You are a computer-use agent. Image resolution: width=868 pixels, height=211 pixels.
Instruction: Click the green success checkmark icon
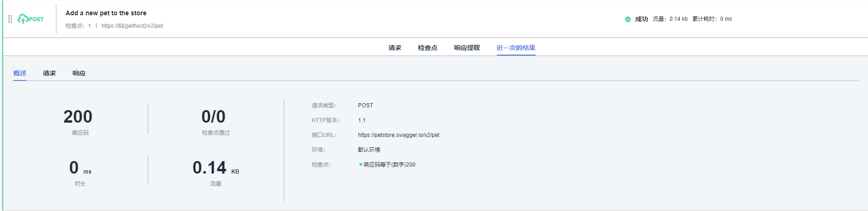pos(628,19)
